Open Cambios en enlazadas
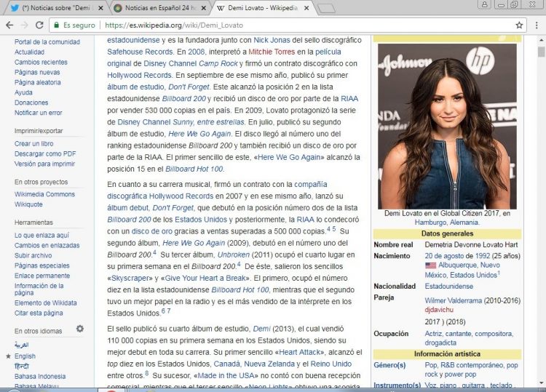546x392 pixels. click(47, 245)
